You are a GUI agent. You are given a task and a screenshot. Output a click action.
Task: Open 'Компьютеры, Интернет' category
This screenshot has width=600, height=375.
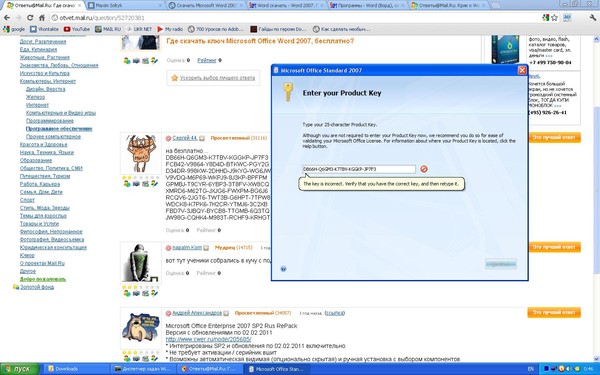click(x=48, y=81)
